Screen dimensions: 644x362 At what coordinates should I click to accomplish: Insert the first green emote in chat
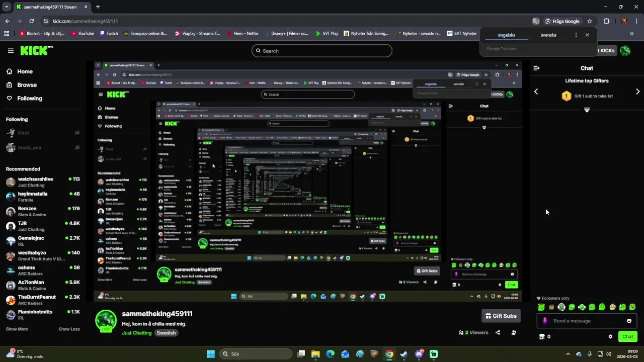click(x=541, y=307)
